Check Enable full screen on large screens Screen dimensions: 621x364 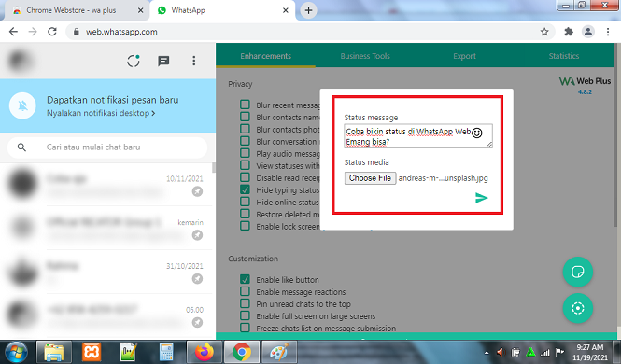(245, 315)
